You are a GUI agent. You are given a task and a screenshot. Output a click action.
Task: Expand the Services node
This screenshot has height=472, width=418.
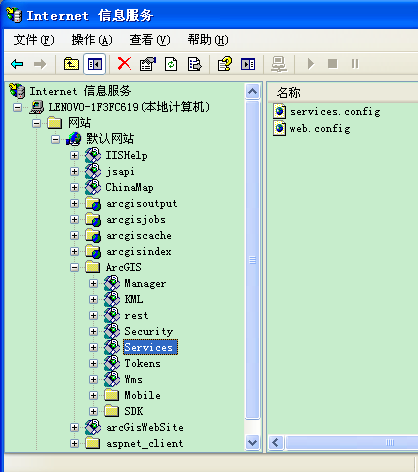pos(93,347)
